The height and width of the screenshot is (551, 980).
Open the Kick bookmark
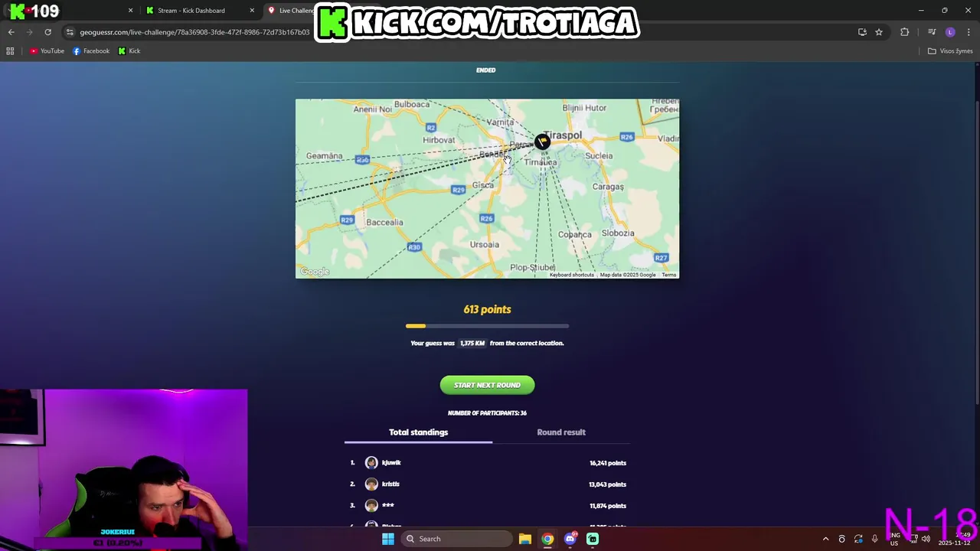tap(129, 51)
